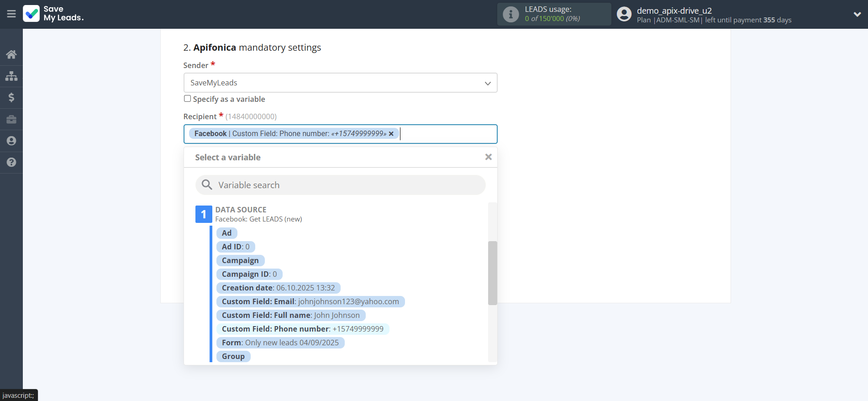The width and height of the screenshot is (868, 401).
Task: Open the connections sitemap sidebar icon
Action: [11, 76]
